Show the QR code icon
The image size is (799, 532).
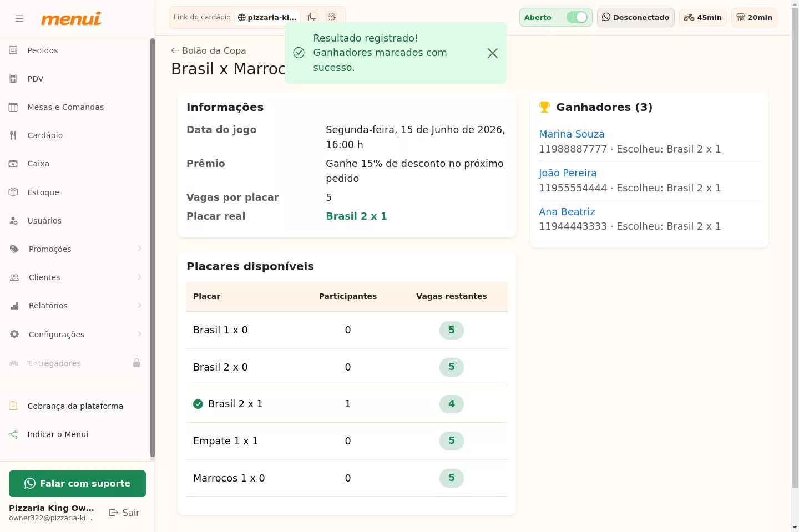tap(332, 17)
